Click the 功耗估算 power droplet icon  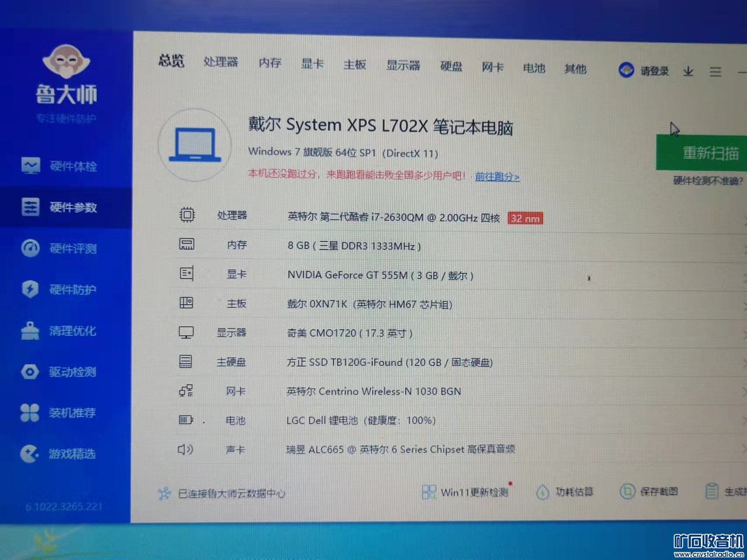coord(543,492)
